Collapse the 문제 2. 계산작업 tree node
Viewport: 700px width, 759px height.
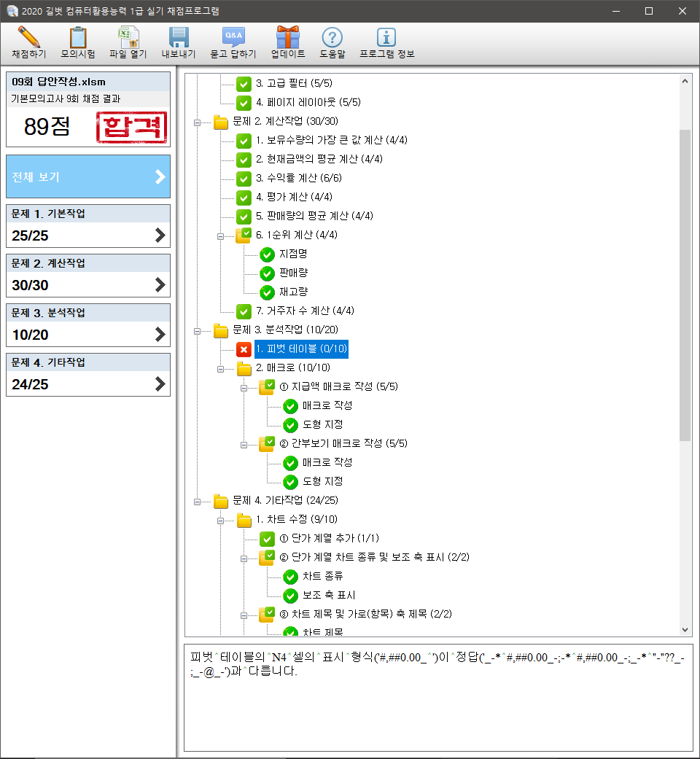pyautogui.click(x=197, y=122)
